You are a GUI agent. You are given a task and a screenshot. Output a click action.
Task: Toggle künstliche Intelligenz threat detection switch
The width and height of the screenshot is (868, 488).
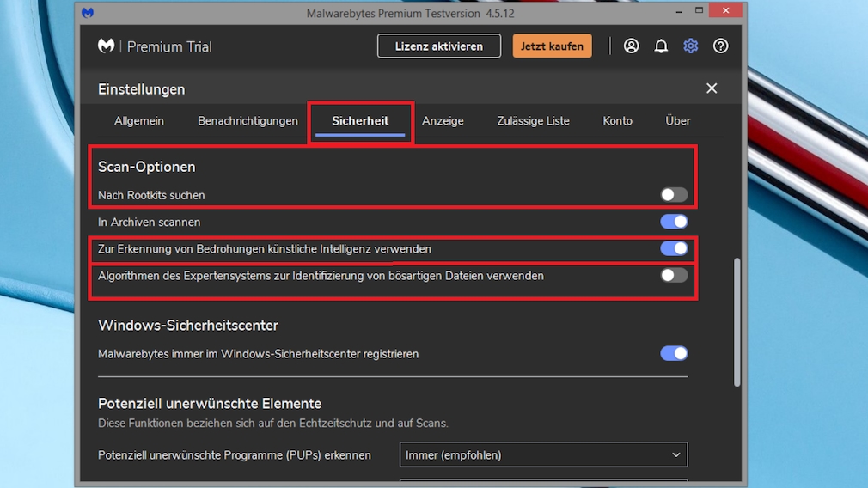pyautogui.click(x=674, y=248)
